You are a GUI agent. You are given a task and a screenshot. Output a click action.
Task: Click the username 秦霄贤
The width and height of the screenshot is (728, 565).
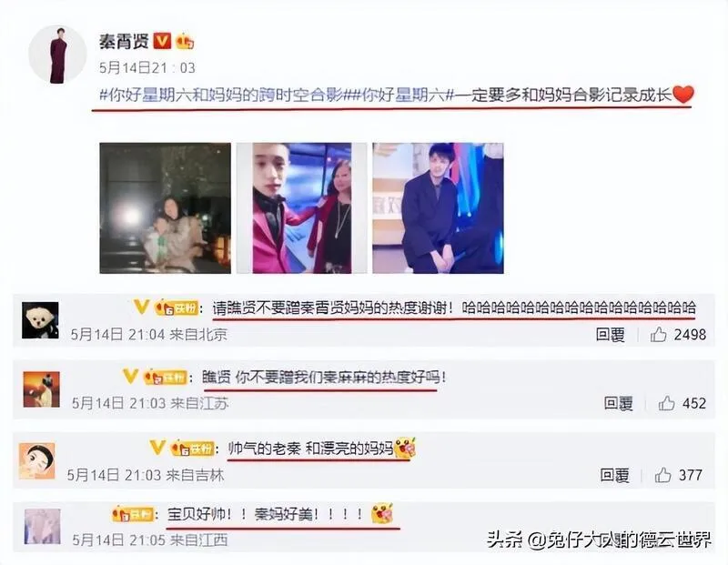124,41
